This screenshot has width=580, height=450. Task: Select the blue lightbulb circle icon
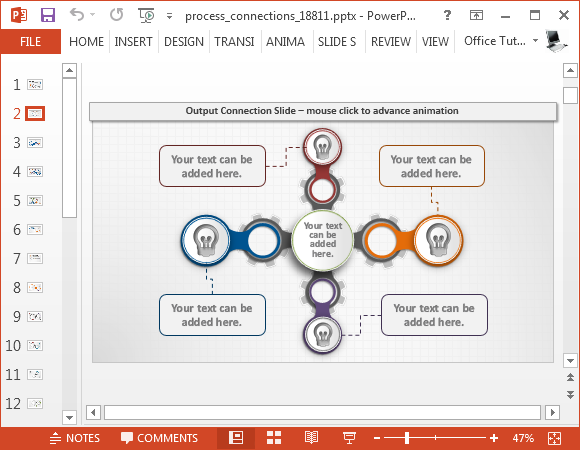tap(206, 240)
